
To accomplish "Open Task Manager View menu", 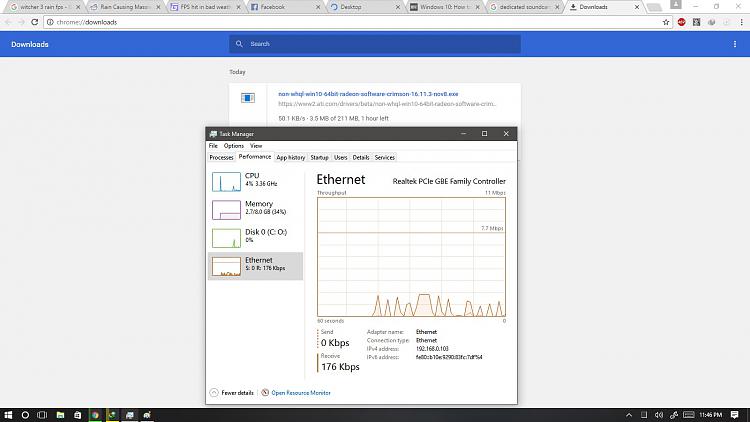I will [256, 146].
